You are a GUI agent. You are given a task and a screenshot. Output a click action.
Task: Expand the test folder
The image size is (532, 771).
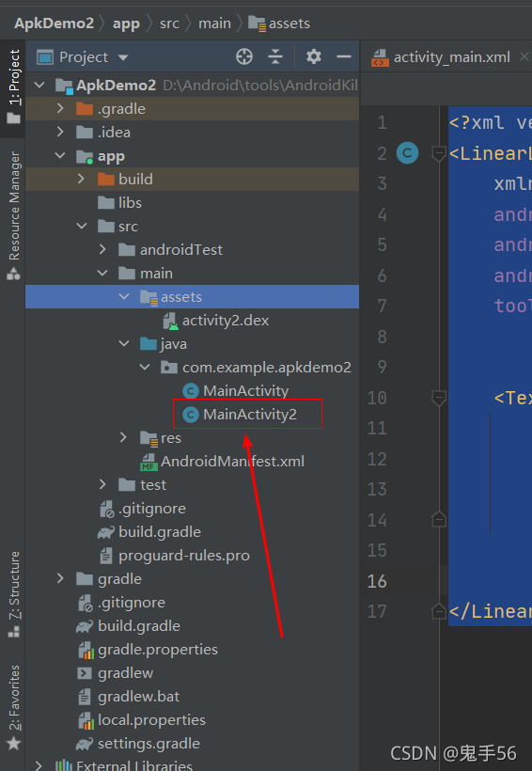click(102, 485)
